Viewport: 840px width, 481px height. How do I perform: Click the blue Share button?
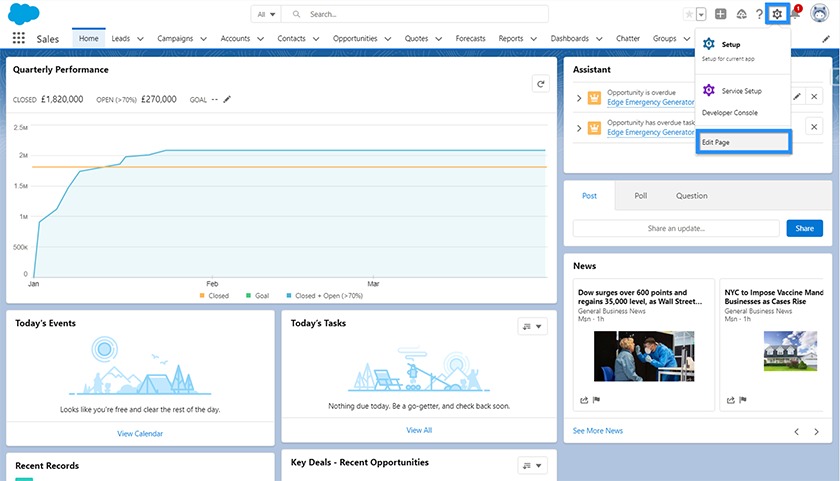point(804,228)
